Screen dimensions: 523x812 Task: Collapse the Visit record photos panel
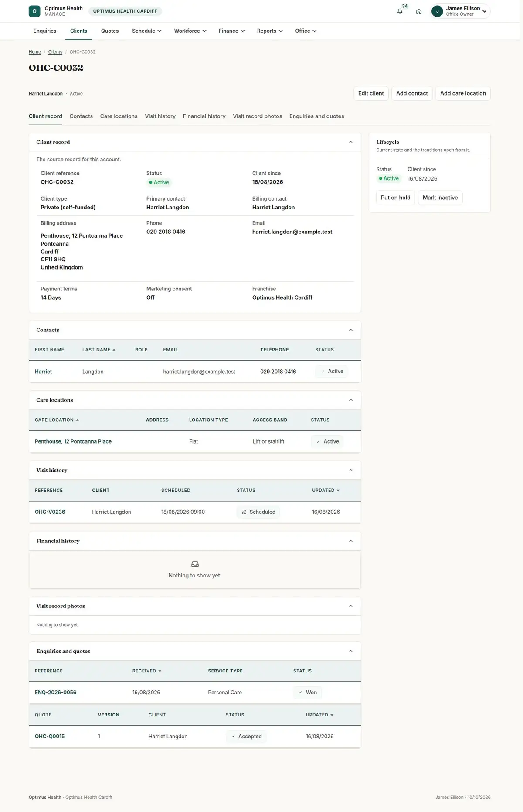[350, 606]
